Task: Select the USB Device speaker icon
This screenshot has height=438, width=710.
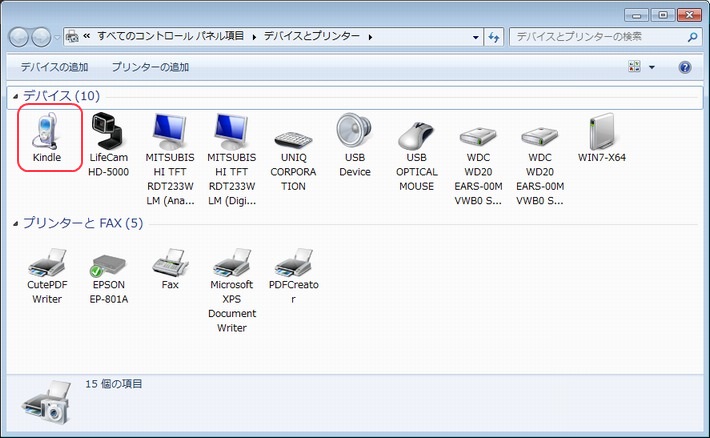Action: [355, 131]
